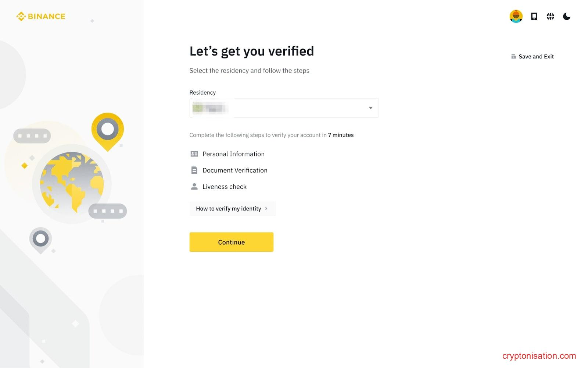Select the Document Verification step text

[x=235, y=170]
